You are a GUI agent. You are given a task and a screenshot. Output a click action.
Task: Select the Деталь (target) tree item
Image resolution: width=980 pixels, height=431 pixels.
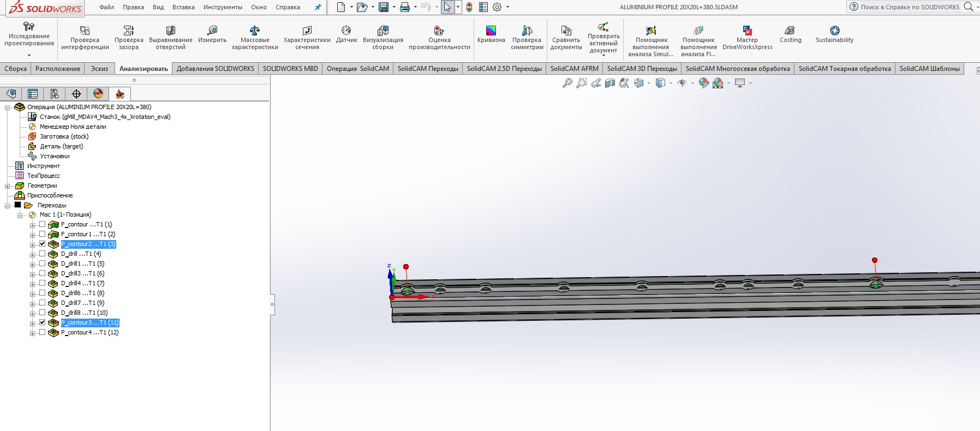(61, 146)
